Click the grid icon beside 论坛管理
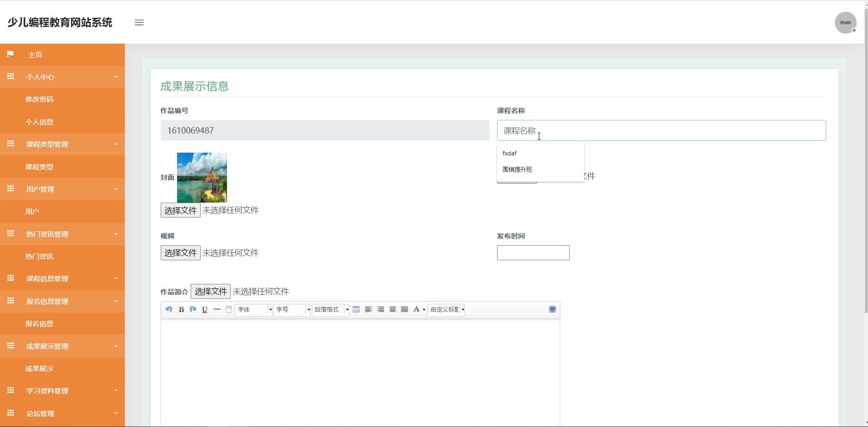Screen dimensions: 868x427 (x=10, y=413)
